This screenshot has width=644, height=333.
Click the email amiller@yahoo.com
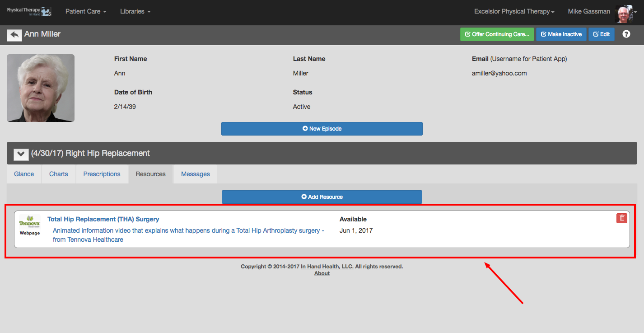tap(499, 73)
